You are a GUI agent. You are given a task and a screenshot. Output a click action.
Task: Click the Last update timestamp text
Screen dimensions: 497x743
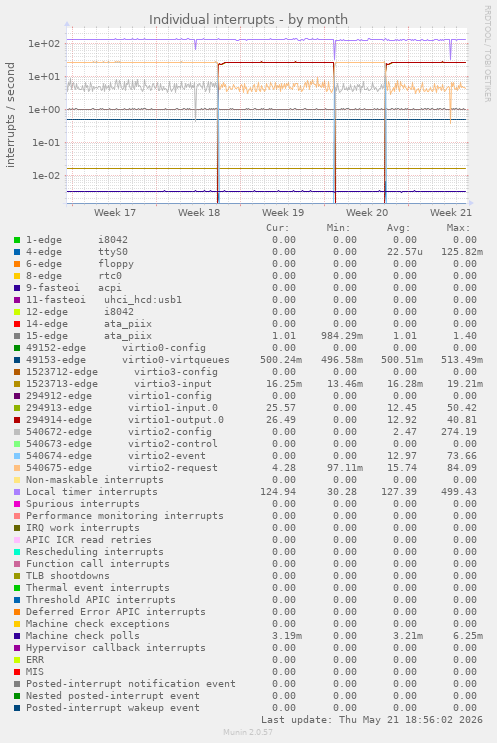[x=371, y=720]
